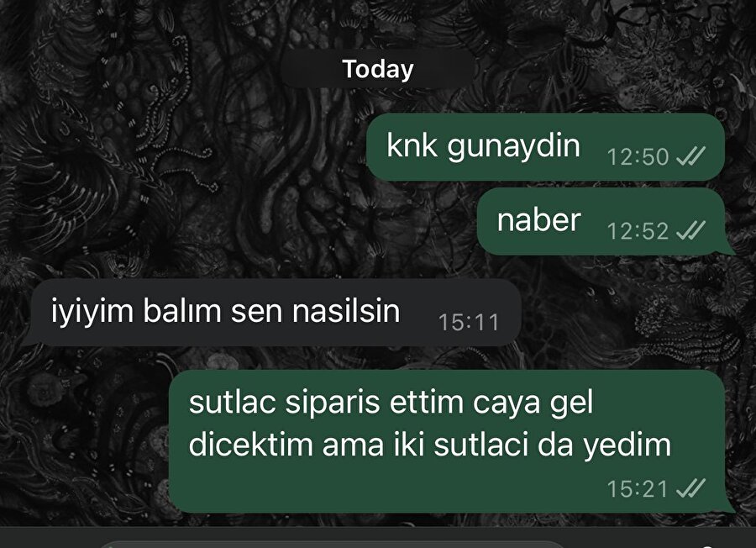Click the 12:50 timestamp
This screenshot has height=548, width=756.
click(x=638, y=157)
